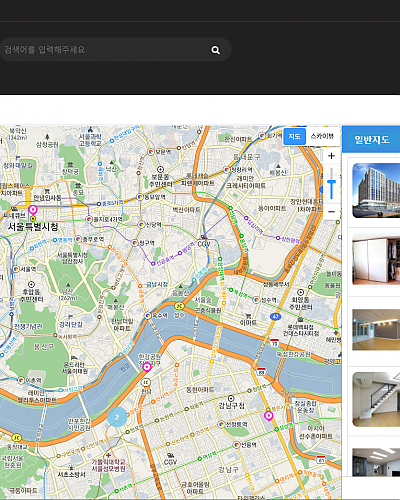This screenshot has width=400, height=500.
Task: Click the 후암동 주민센터 map icon
Action: tap(31, 284)
